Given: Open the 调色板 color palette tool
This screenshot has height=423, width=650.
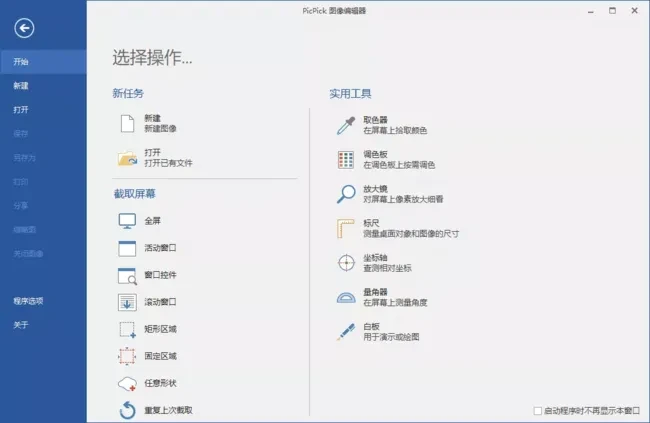Looking at the screenshot, I should click(346, 160).
